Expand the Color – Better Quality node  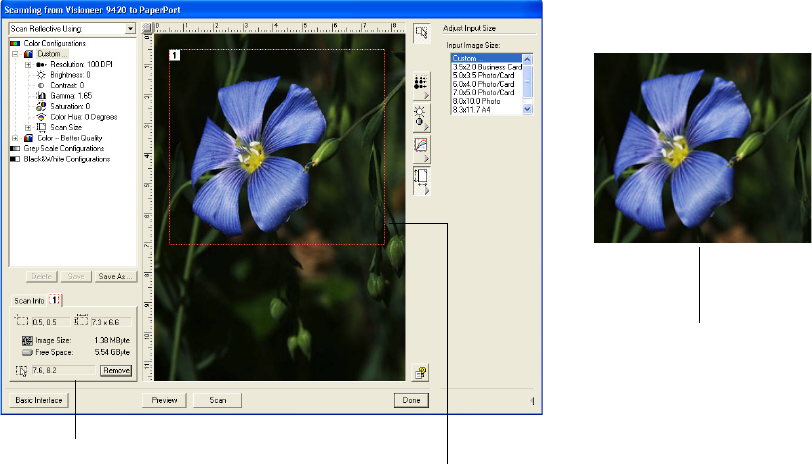[x=16, y=137]
